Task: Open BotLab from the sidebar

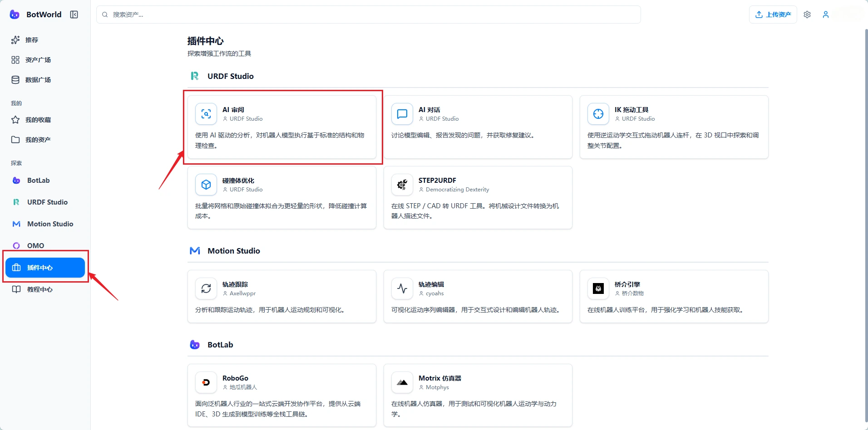Action: (45, 181)
